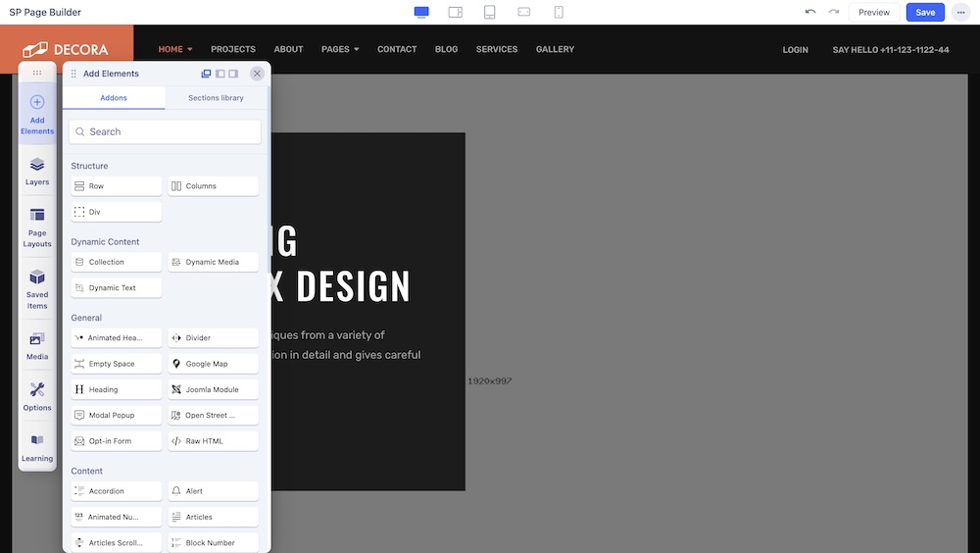
Task: Click the Preview button
Action: click(874, 12)
